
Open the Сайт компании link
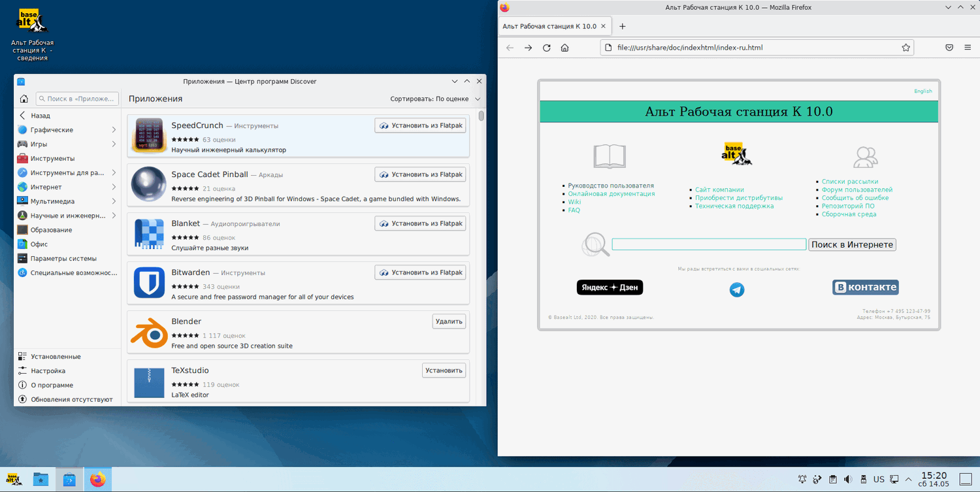pyautogui.click(x=719, y=189)
